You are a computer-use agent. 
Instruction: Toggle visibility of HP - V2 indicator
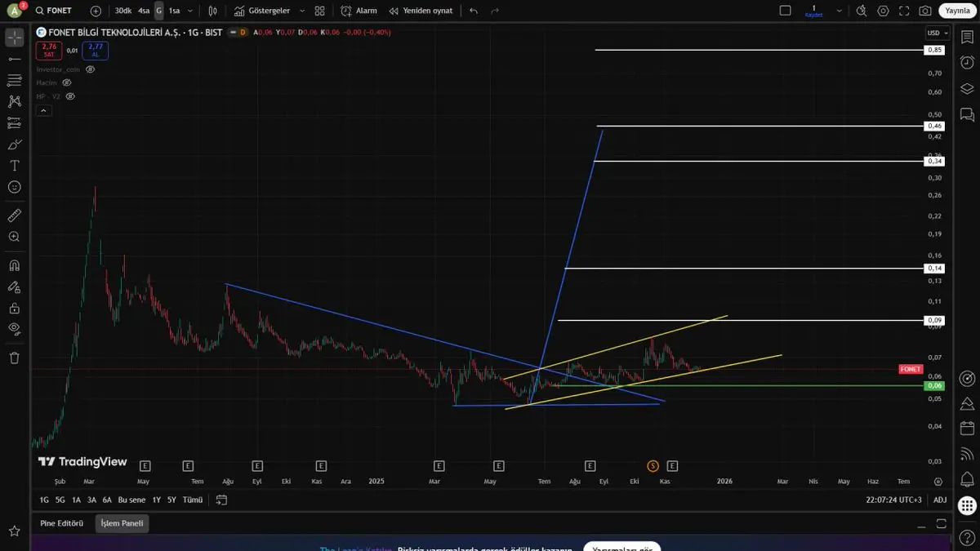point(70,96)
